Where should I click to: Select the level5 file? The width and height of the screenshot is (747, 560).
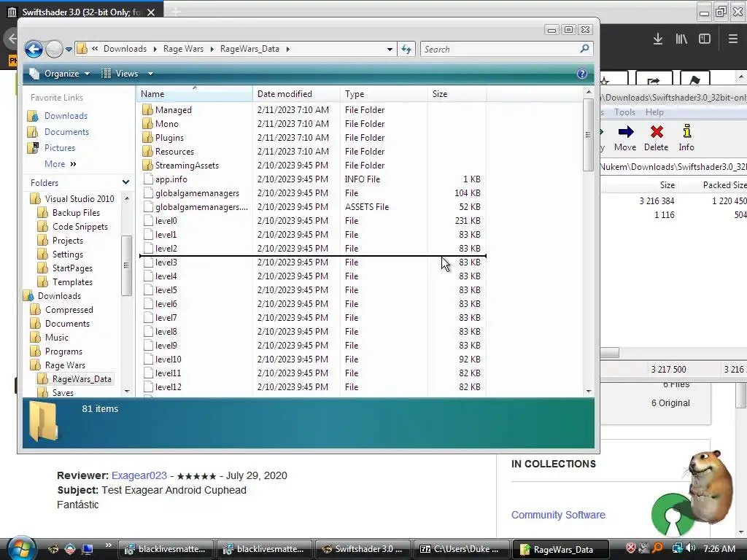click(166, 290)
